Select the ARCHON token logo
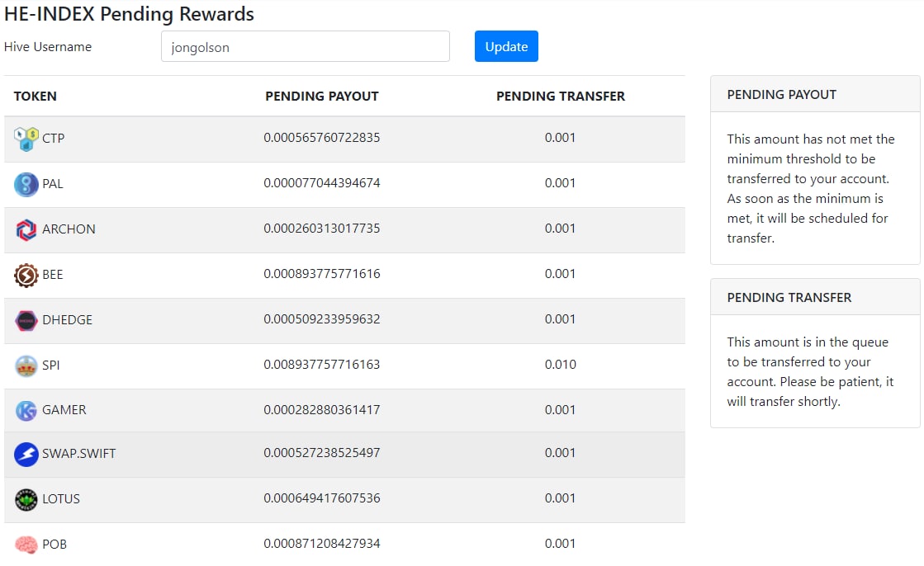The width and height of the screenshot is (924, 566). (26, 229)
